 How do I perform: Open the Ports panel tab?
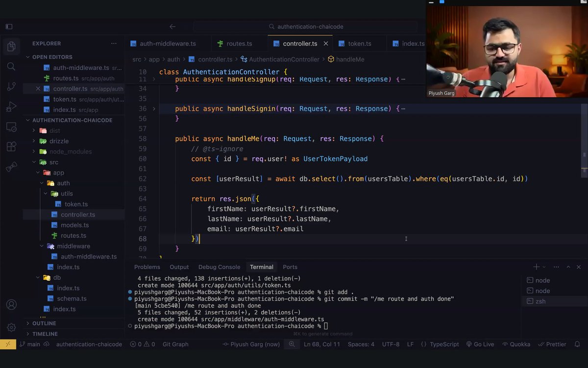[x=290, y=267]
